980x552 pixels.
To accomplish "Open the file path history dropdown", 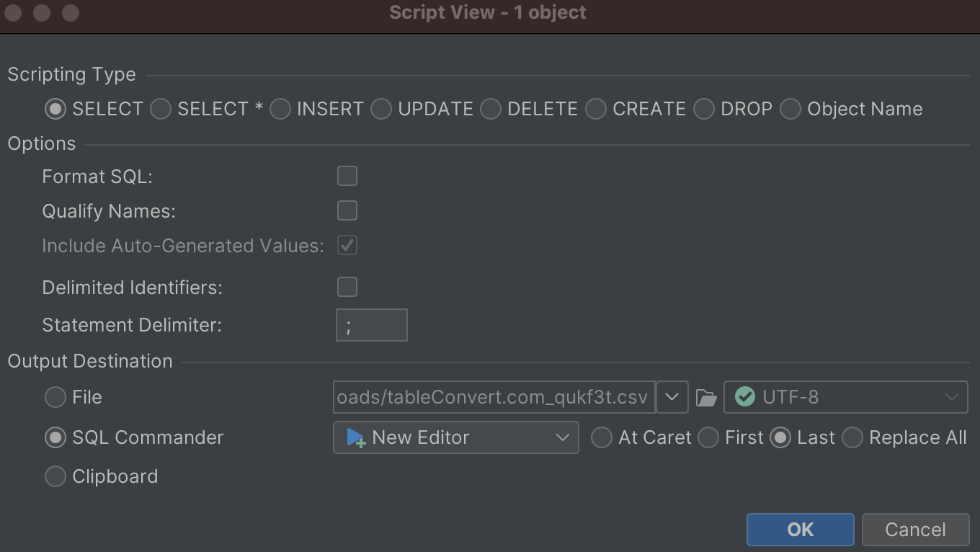I will coord(672,397).
